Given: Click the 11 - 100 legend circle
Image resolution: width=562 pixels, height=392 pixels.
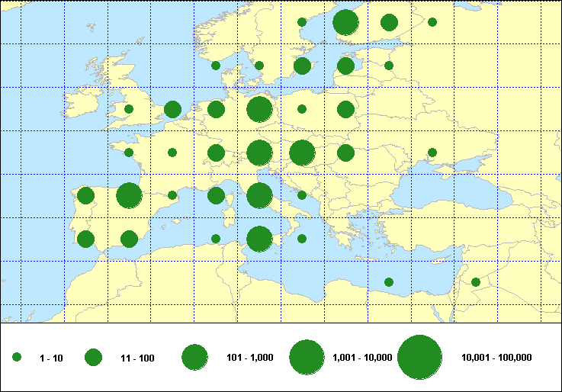Looking at the screenshot, I should pyautogui.click(x=93, y=357).
